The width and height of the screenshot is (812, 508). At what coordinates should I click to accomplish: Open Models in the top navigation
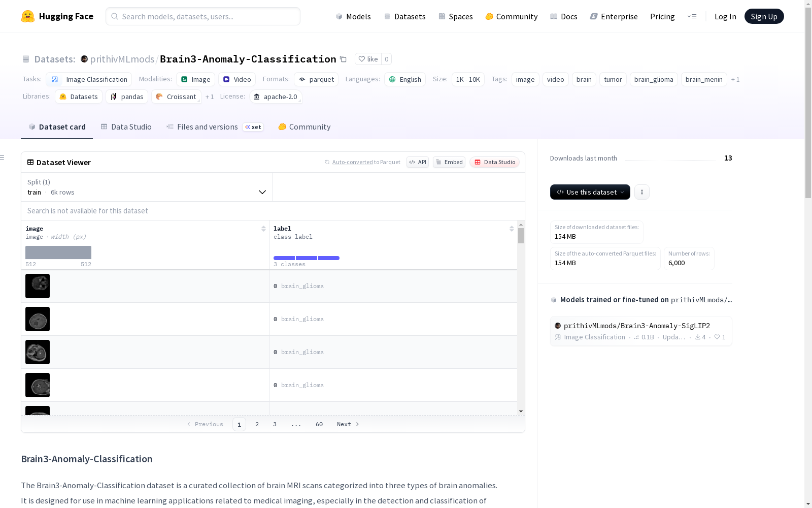(353, 16)
